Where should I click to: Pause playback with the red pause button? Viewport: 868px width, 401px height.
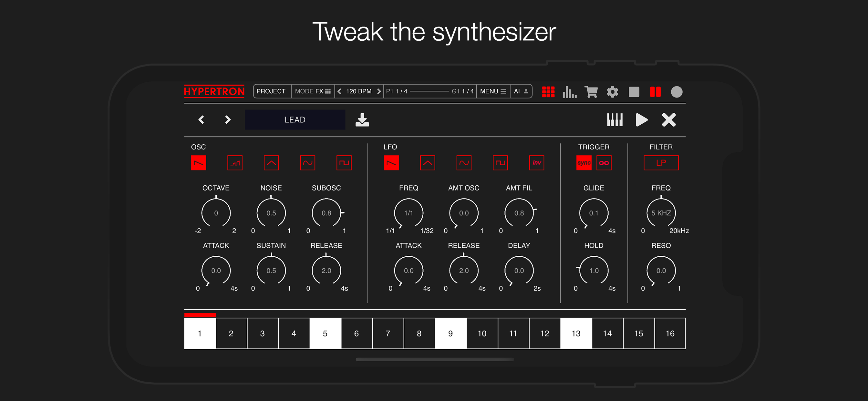coord(655,92)
